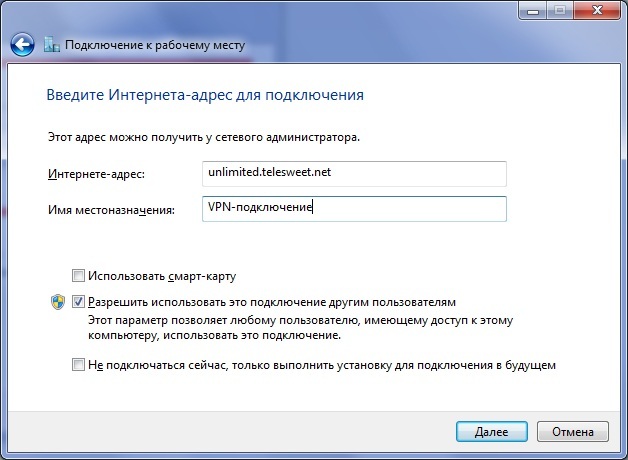
Task: Focus the "VPN-подключение" name field
Action: point(353,208)
